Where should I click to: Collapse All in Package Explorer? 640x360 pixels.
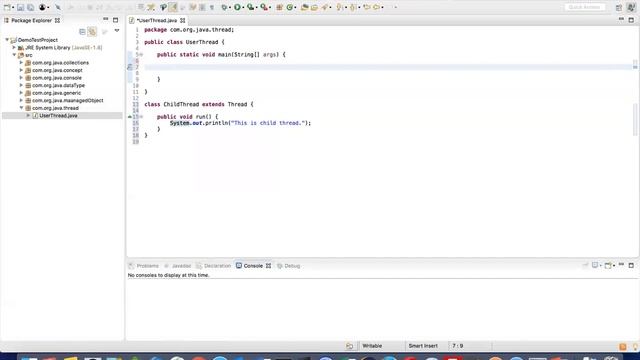pos(82,31)
